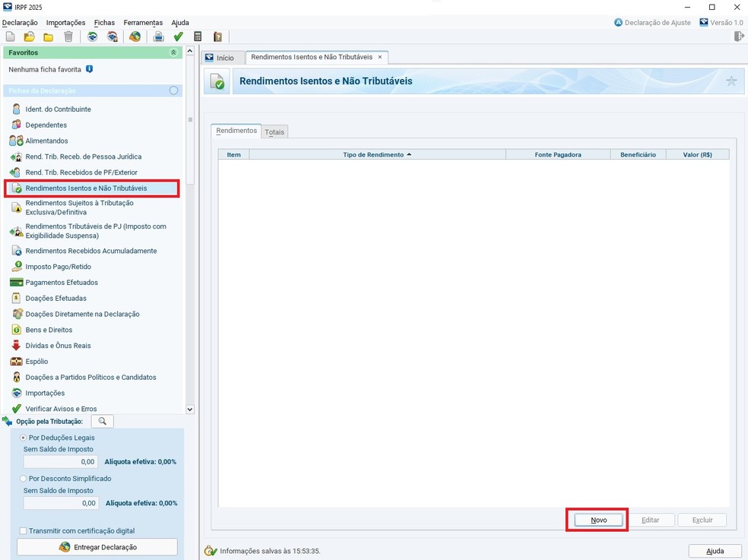Close the Rendimentos Isentos e Não Tributáveis tab
The image size is (748, 560).
(380, 57)
